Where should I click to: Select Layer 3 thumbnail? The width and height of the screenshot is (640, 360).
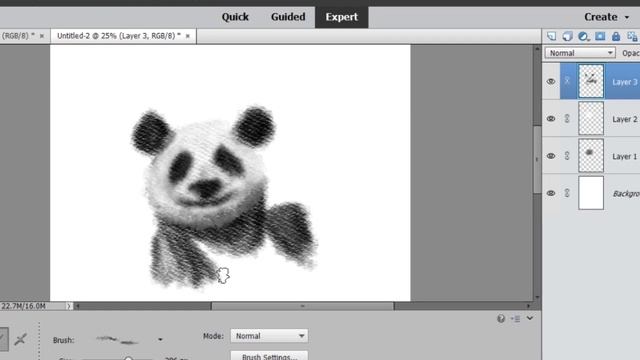591,81
